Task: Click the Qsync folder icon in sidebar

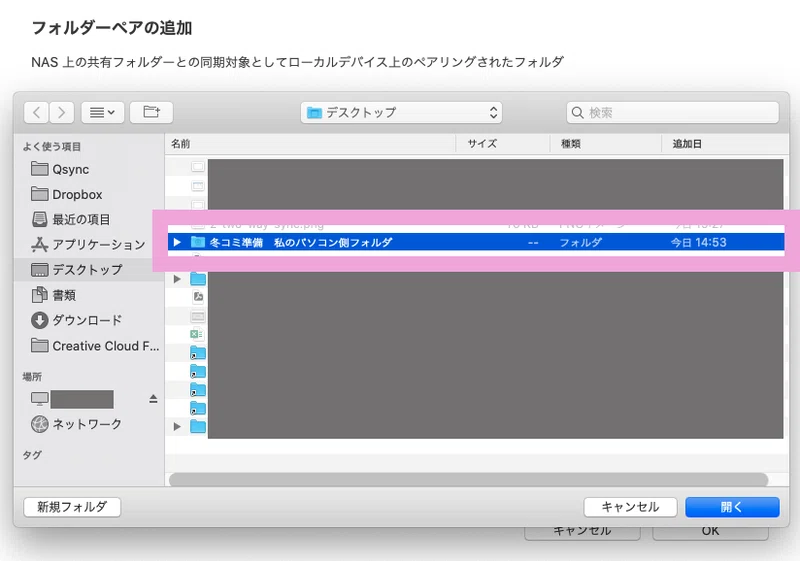Action: (39, 168)
